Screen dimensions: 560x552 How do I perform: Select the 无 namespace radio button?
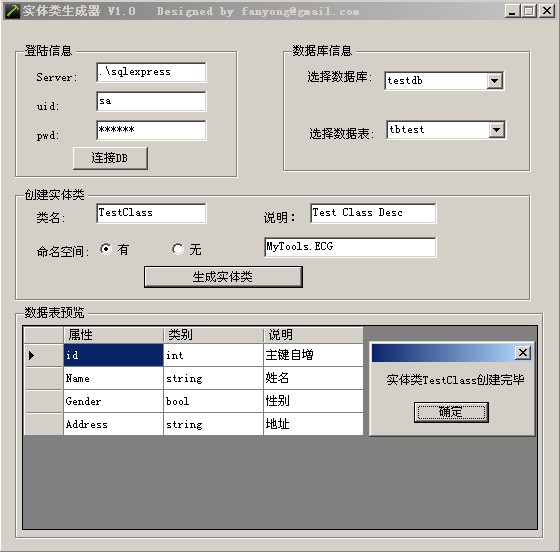click(x=178, y=249)
